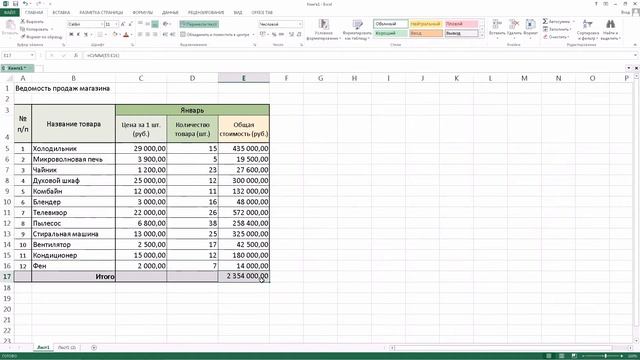Apply the red font color
The image size is (640, 360).
[x=126, y=35]
